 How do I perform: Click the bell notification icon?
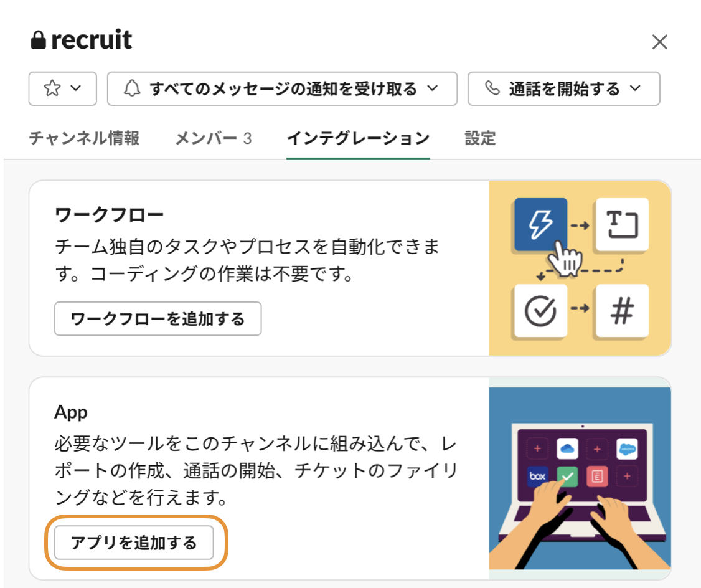tap(132, 88)
